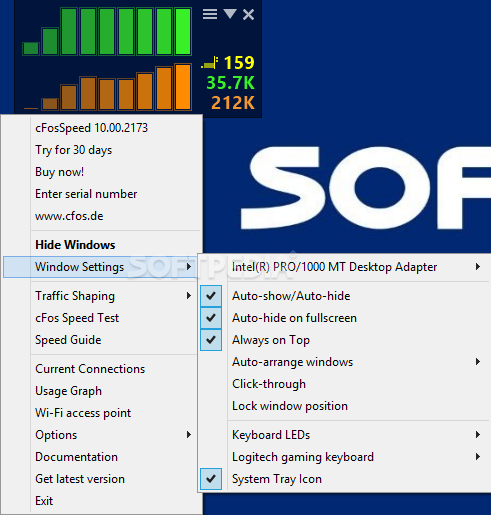Open the Options menu item
491x515 pixels.
(56, 435)
